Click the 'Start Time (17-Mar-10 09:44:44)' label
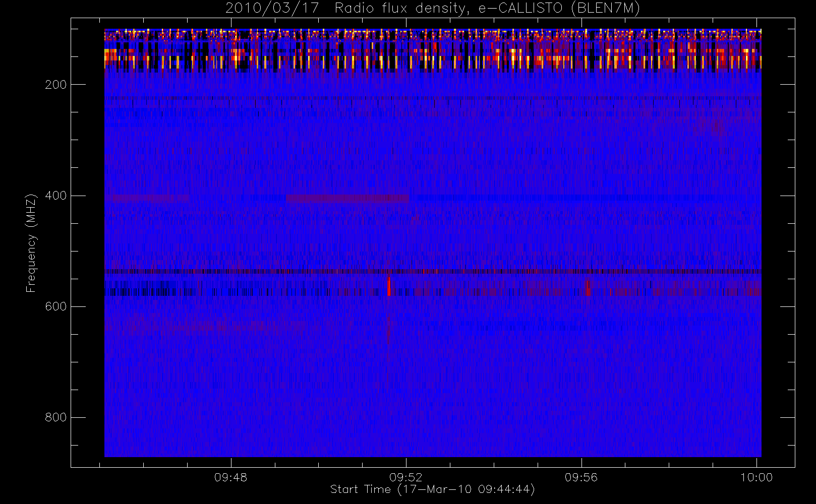Image resolution: width=816 pixels, height=504 pixels. coord(432,489)
